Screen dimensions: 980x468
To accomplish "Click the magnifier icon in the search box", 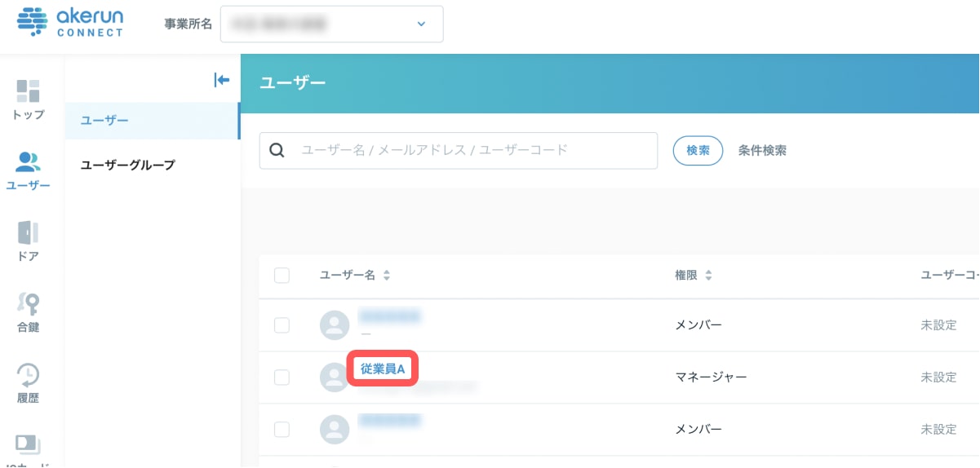I will tap(277, 150).
